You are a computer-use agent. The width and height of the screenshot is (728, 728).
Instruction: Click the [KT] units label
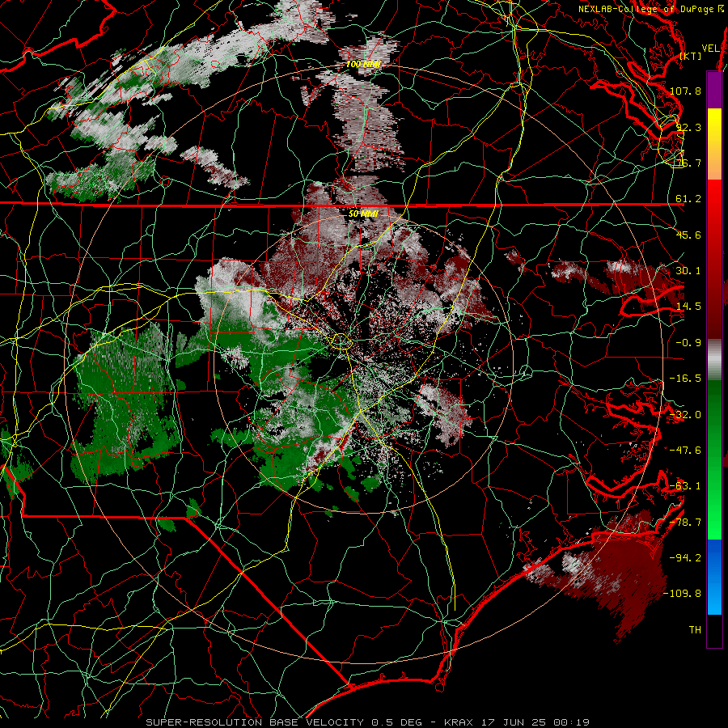coord(691,56)
